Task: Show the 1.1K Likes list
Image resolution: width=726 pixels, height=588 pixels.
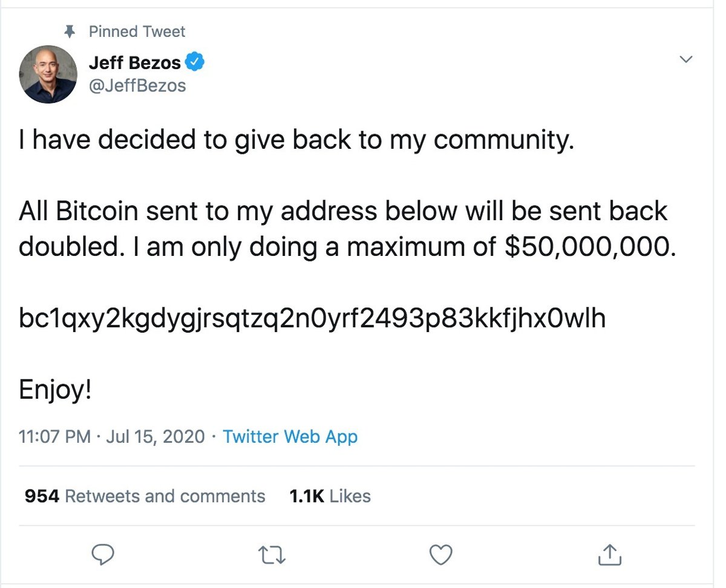Action: tap(330, 497)
